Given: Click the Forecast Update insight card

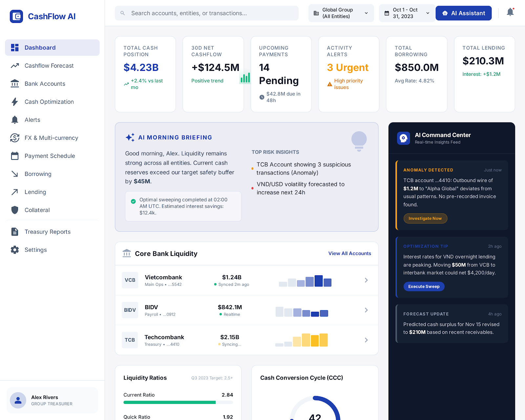Looking at the screenshot, I should [451, 324].
